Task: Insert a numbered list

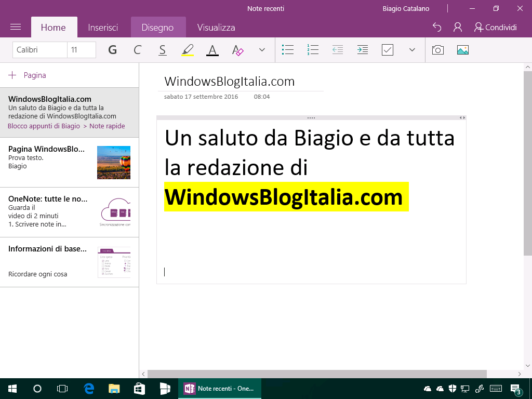Action: 312,50
